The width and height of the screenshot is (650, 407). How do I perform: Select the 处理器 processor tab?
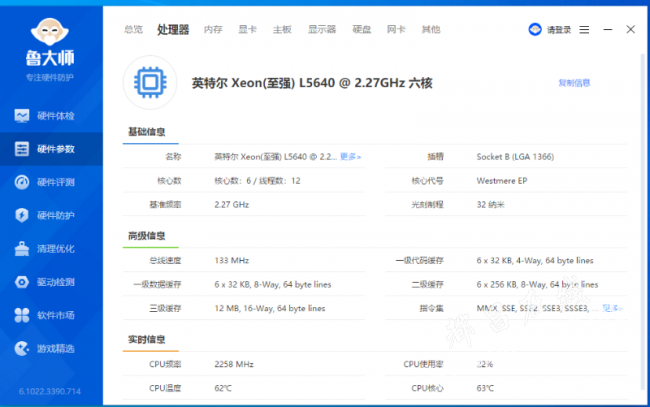click(173, 29)
